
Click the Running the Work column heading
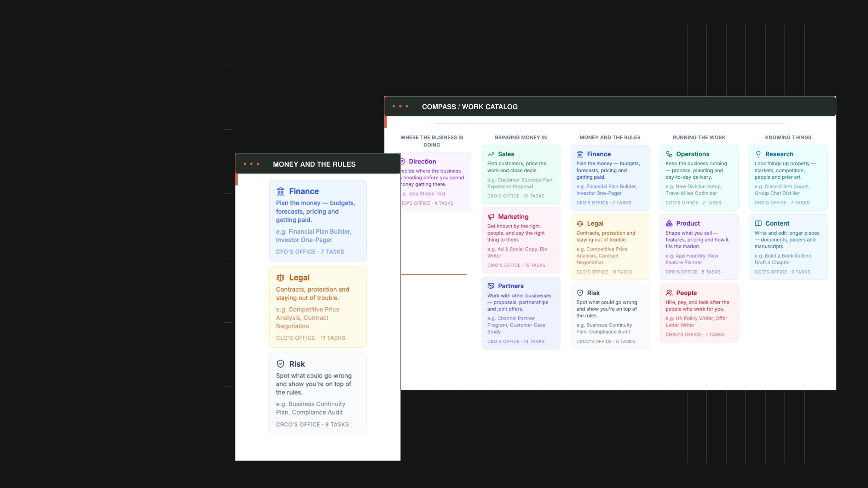tap(699, 138)
